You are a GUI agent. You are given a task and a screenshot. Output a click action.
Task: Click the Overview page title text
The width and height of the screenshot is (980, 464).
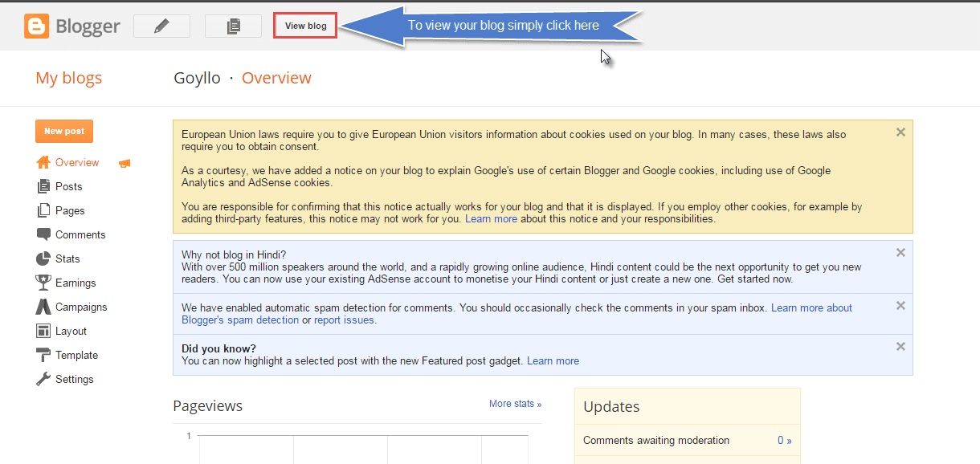[276, 78]
